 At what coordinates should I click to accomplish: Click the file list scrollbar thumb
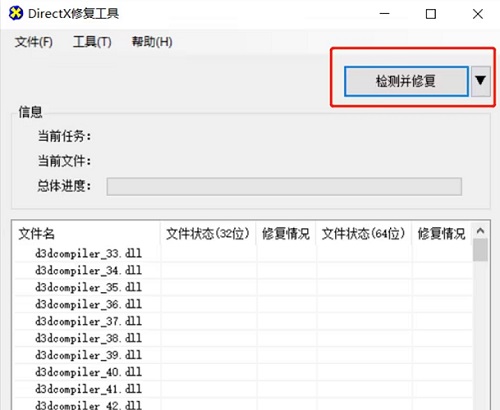(x=480, y=250)
